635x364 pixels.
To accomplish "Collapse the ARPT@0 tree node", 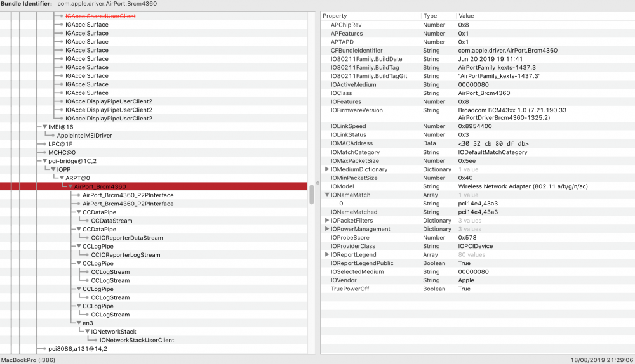I will pos(62,178).
